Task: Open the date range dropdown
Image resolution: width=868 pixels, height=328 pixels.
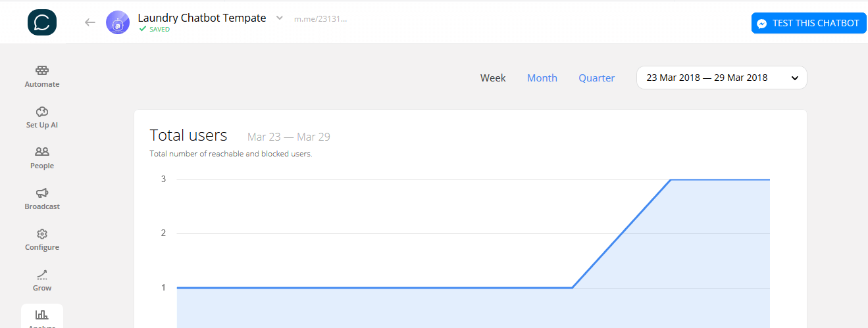Action: click(x=721, y=78)
